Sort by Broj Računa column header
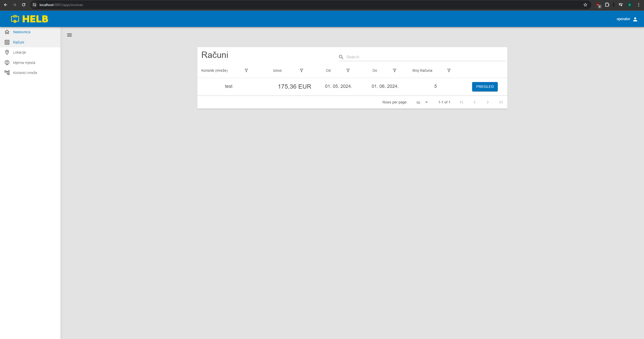Screen dimensions: 644x339 tap(422, 70)
